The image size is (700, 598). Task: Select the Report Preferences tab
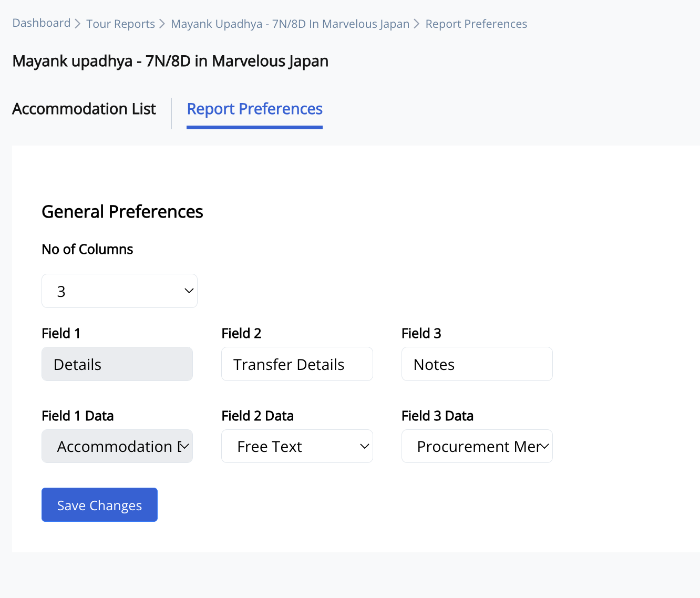tap(255, 109)
